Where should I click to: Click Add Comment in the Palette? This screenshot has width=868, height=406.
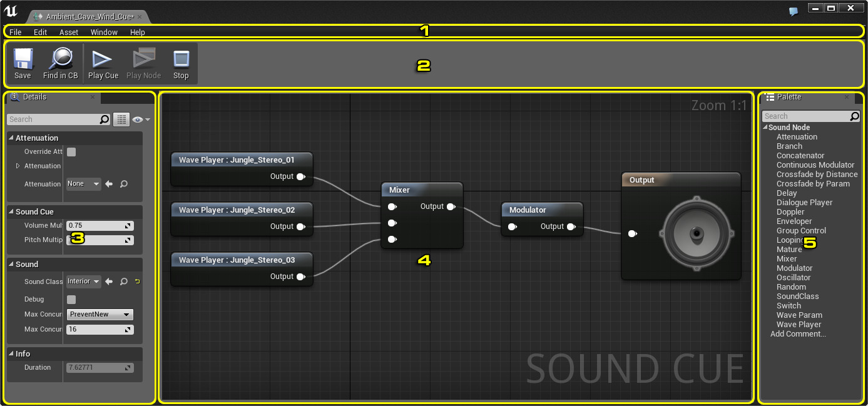pyautogui.click(x=798, y=333)
